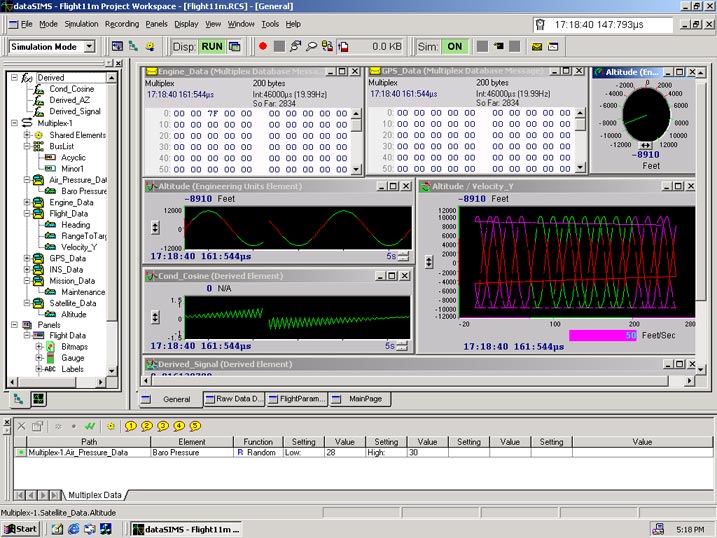Collapse the Multiplex-1 tree node

click(x=14, y=123)
